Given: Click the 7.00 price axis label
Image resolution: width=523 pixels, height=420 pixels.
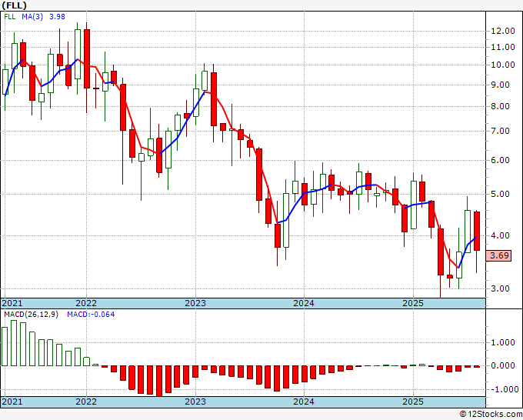Looking at the screenshot, I should pyautogui.click(x=501, y=131).
